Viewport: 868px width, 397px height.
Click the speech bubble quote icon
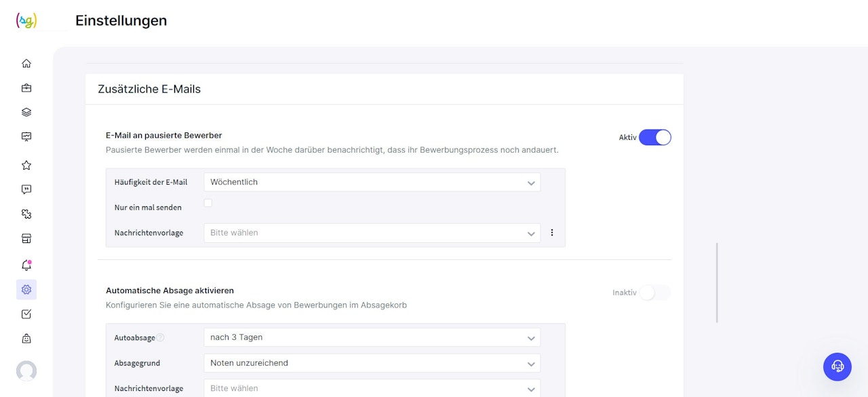26,189
